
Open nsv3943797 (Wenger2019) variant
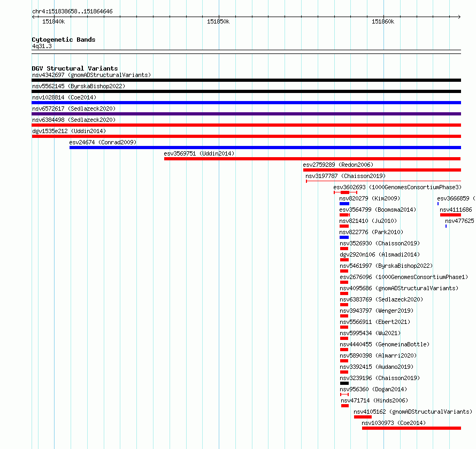pyautogui.click(x=377, y=311)
